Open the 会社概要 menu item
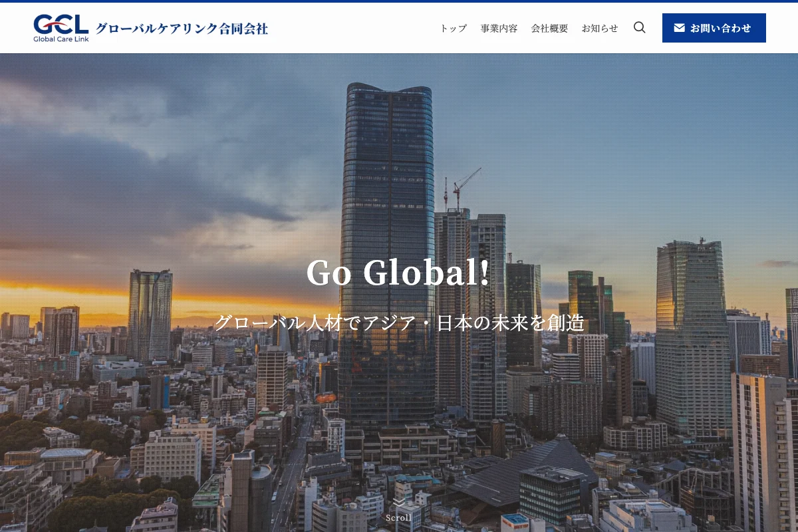The image size is (798, 532). coord(549,29)
